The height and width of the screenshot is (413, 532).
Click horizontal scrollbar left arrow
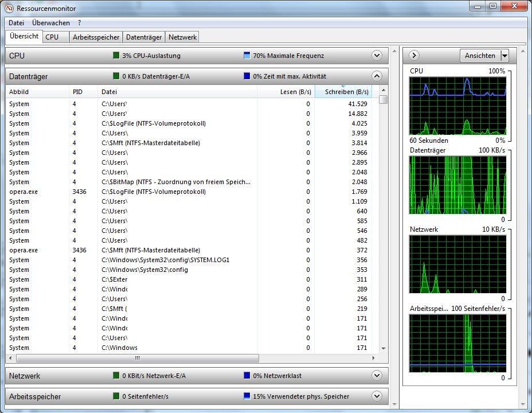[10, 358]
